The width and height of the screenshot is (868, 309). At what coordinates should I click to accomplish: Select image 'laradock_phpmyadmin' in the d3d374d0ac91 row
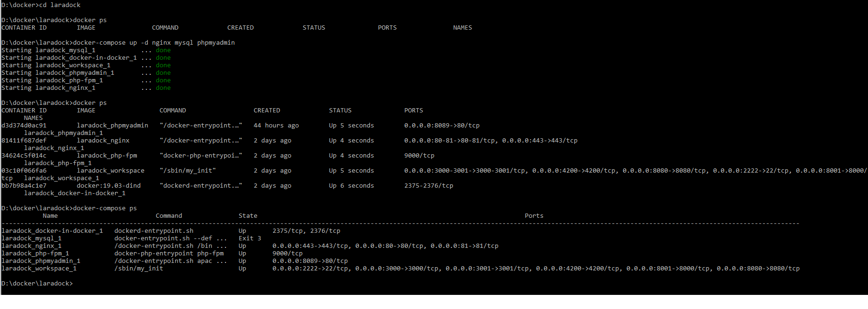pos(113,126)
